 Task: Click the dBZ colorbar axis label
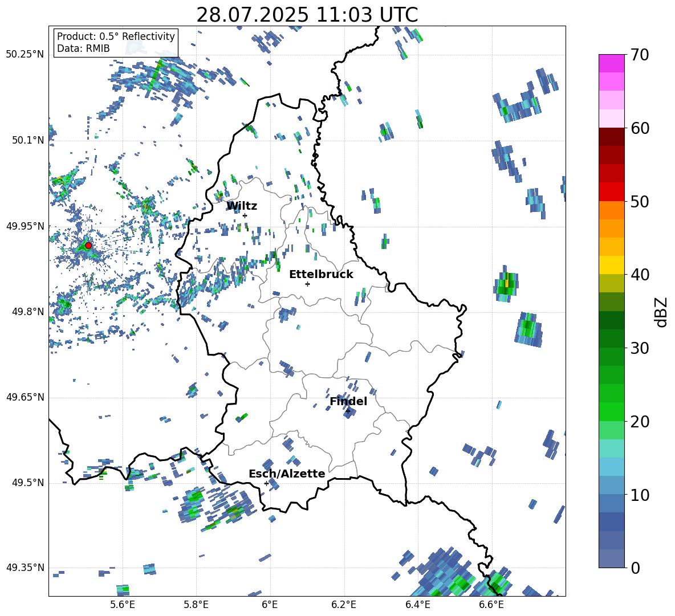click(661, 312)
